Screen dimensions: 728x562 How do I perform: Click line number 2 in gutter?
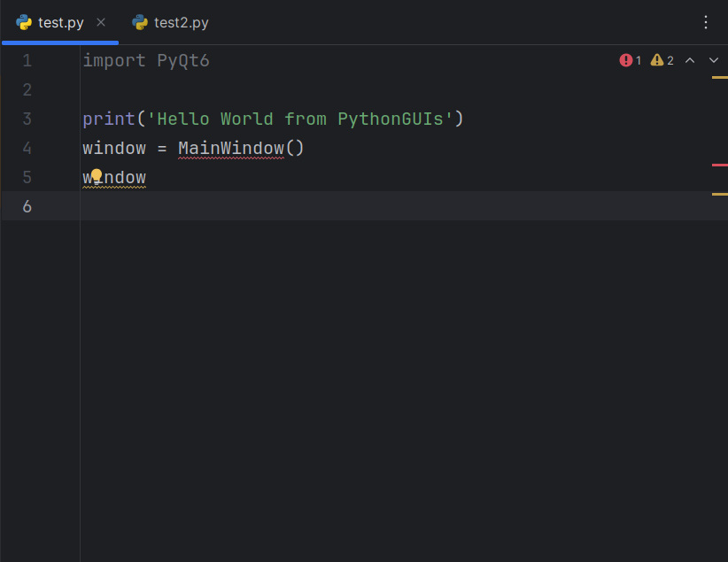27,90
